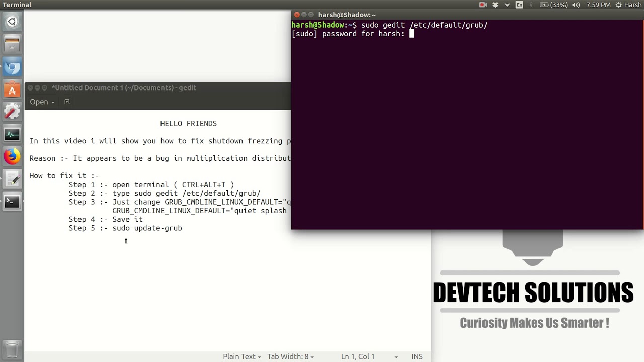Screen dimensions: 644x362
Task: Open the Ln 1, Col 1 position dropdown
Action: pos(369,356)
